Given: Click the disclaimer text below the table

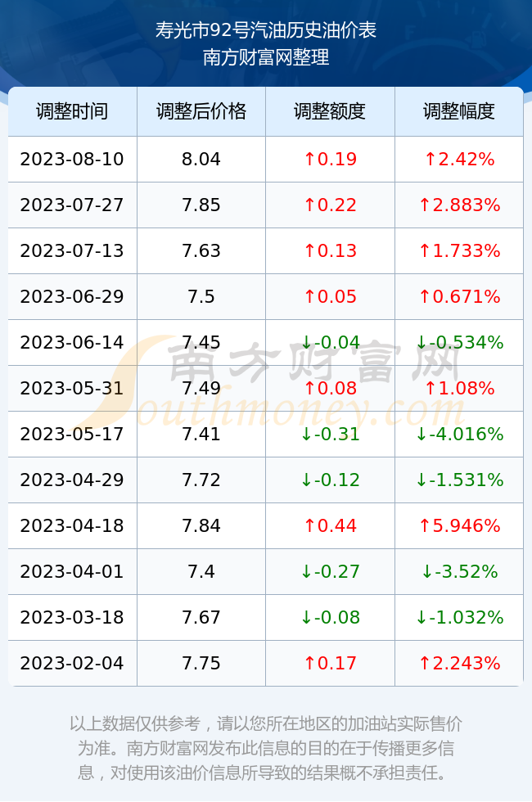Looking at the screenshot, I should point(266,748).
